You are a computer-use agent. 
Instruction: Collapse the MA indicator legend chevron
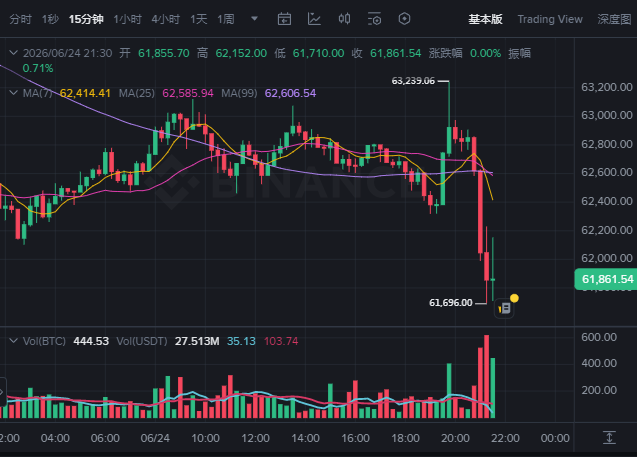point(13,93)
